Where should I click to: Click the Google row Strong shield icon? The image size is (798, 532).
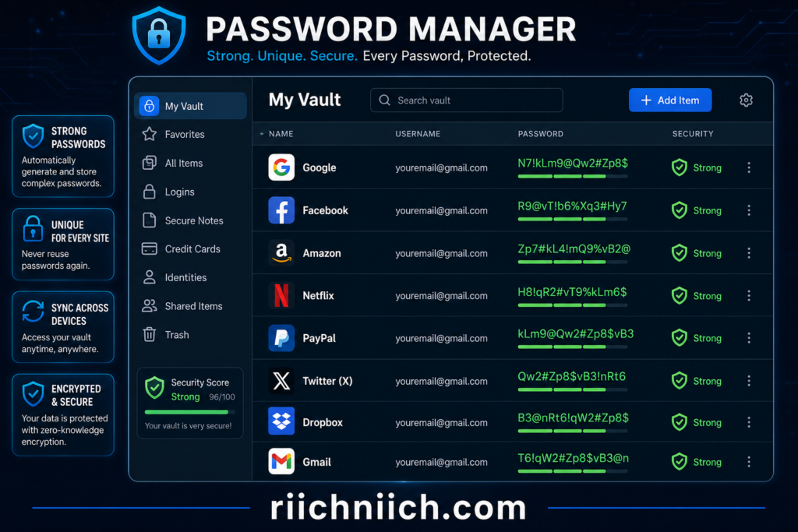pyautogui.click(x=680, y=167)
